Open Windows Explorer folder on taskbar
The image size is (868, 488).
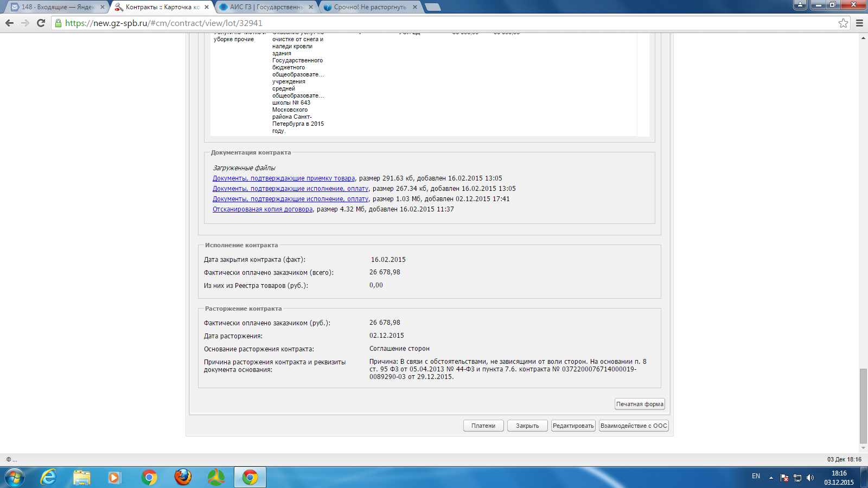(x=82, y=477)
